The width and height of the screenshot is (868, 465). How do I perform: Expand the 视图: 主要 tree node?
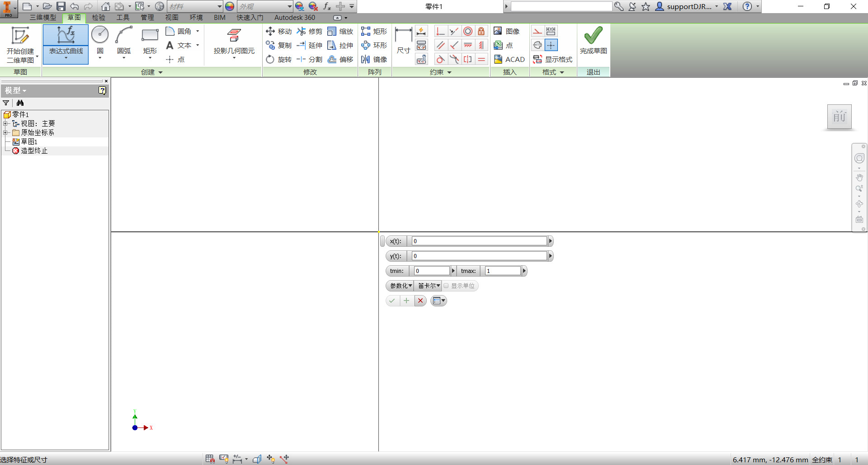5,123
